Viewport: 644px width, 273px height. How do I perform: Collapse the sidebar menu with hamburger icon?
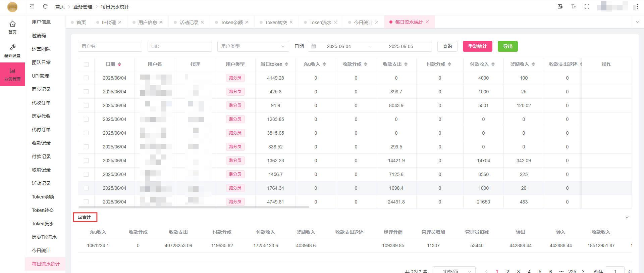pyautogui.click(x=32, y=6)
